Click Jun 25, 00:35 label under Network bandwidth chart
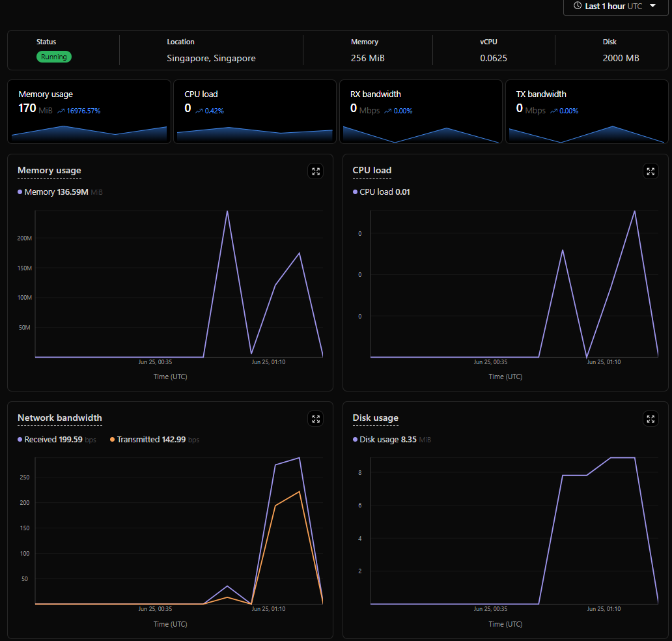 click(155, 609)
